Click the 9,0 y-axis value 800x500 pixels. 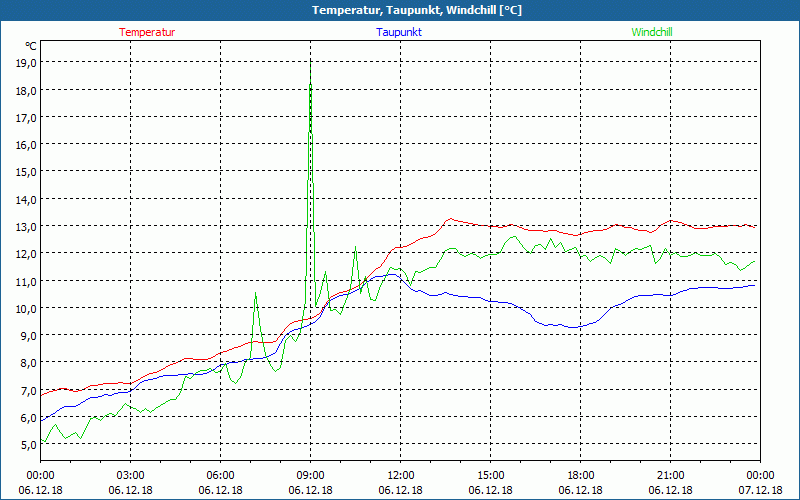click(28, 335)
